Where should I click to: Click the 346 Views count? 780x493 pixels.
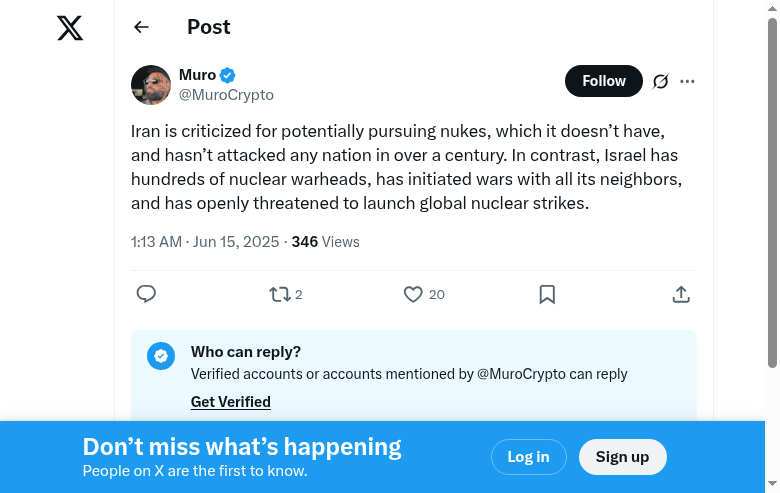point(325,242)
